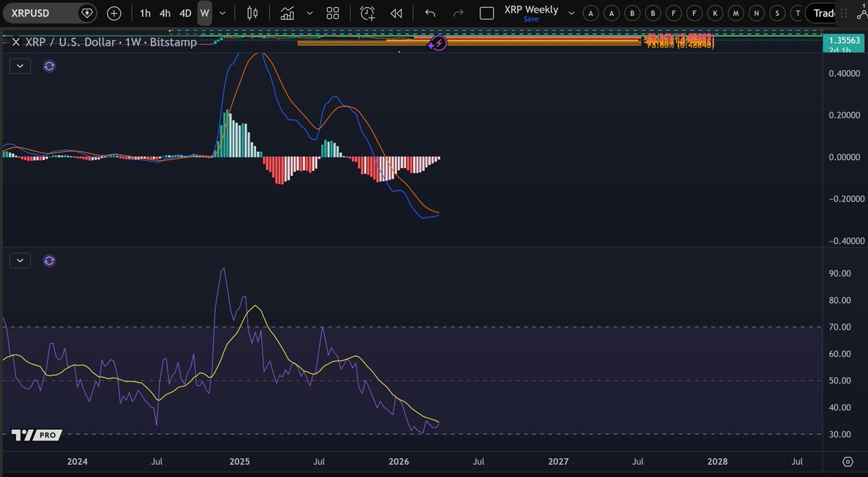Start bar replay with the rewind icon
868x477 pixels.
pyautogui.click(x=396, y=13)
